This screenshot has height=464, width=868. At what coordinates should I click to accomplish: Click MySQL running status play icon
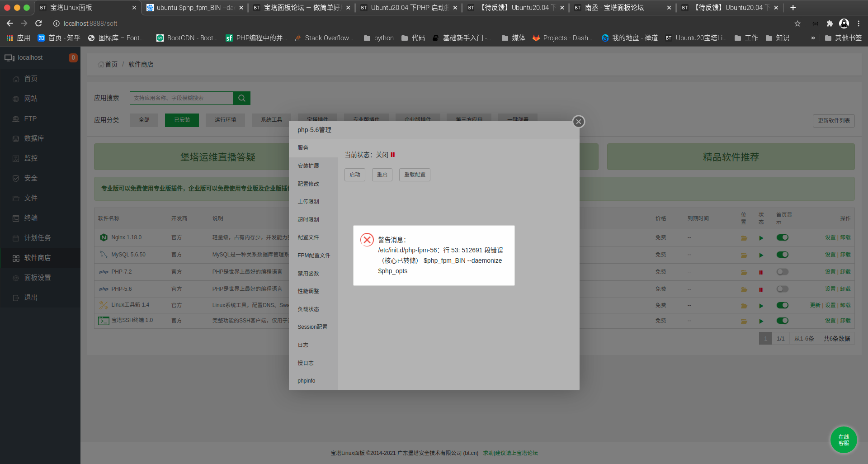761,255
